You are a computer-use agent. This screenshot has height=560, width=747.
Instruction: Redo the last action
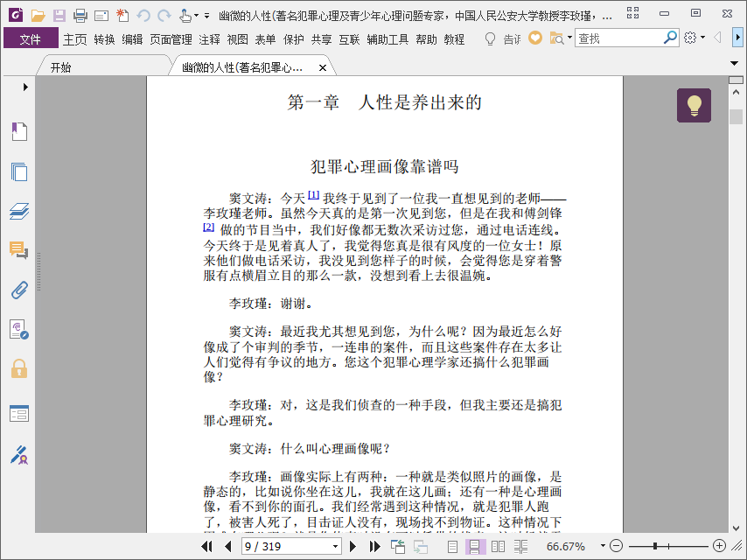[x=164, y=16]
